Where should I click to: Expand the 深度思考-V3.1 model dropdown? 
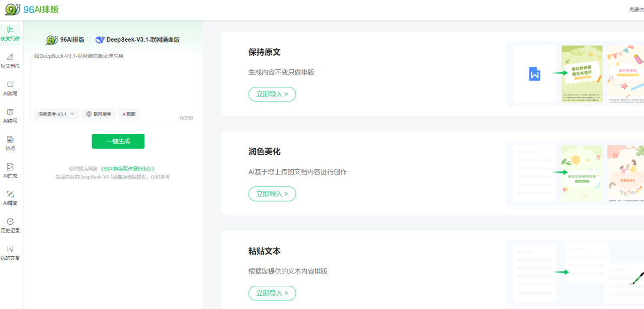click(x=56, y=114)
